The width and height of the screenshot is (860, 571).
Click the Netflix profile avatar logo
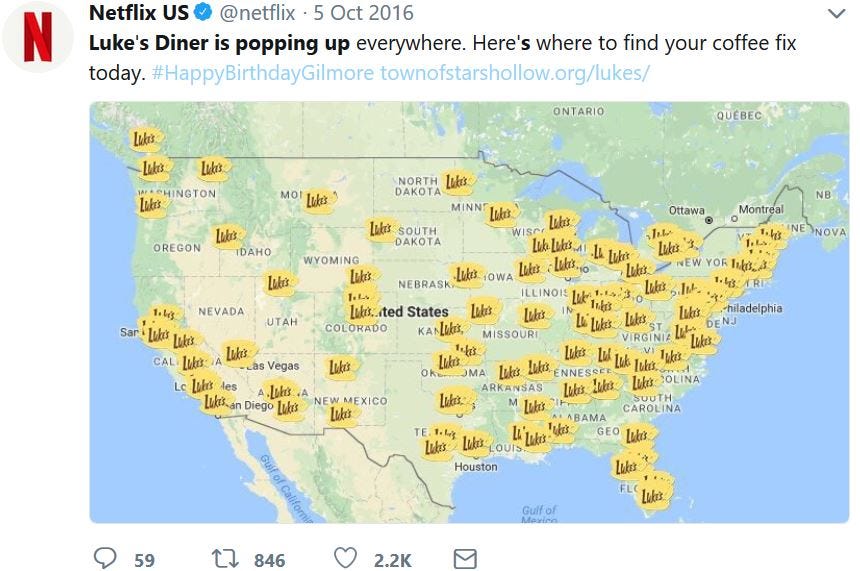coord(38,37)
